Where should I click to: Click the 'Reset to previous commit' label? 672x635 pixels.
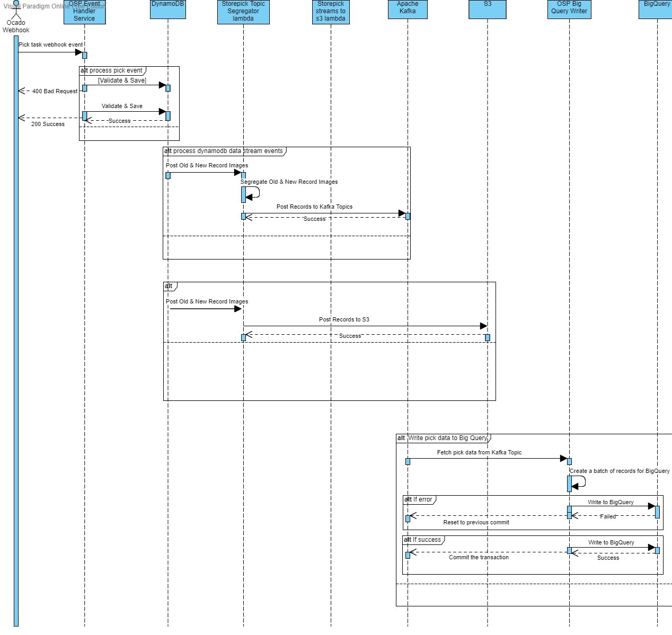pos(476,522)
